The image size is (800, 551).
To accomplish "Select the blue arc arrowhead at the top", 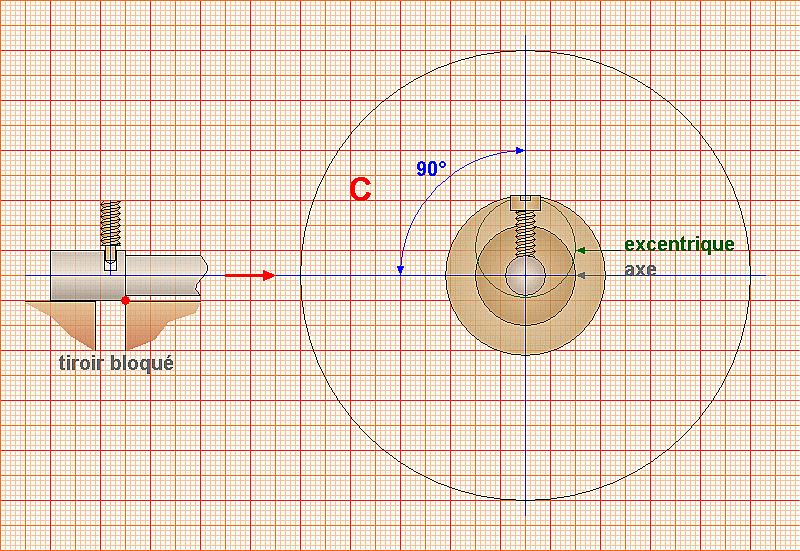I will click(x=518, y=151).
